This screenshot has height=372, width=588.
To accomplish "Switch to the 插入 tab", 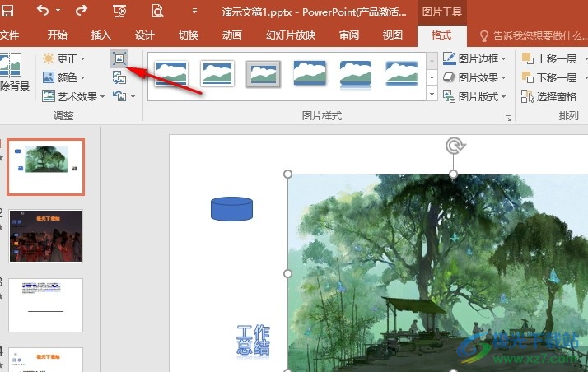I will (x=100, y=35).
